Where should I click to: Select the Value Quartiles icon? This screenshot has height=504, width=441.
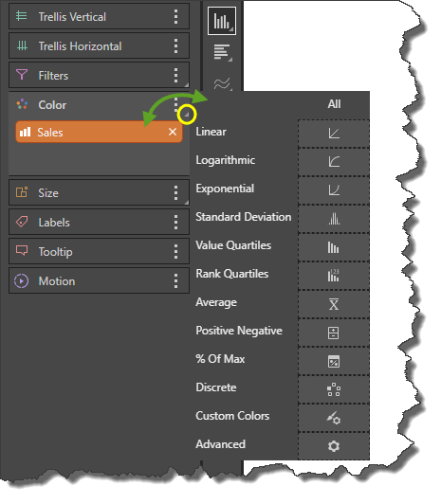coord(334,247)
